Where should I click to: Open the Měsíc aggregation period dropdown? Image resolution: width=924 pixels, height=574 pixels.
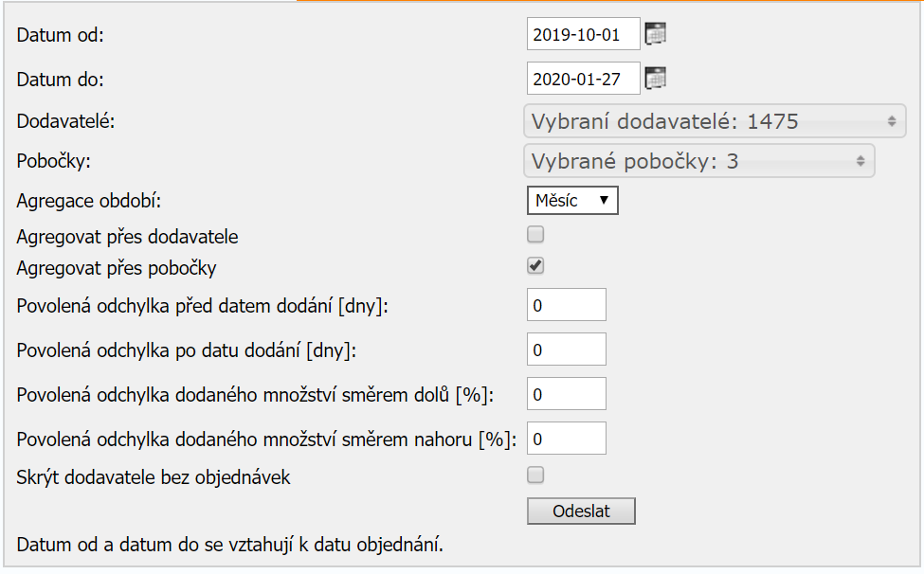pyautogui.click(x=572, y=200)
